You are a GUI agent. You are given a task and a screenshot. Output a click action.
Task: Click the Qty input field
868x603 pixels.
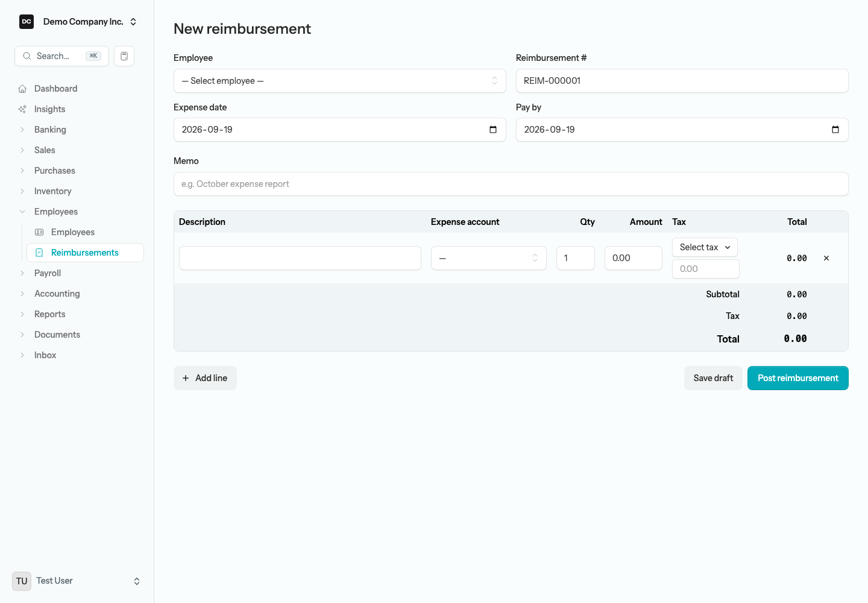(x=576, y=258)
